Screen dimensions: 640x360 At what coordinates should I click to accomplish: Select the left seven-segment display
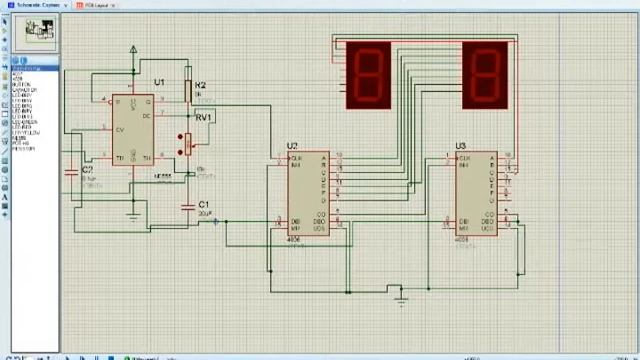(369, 76)
